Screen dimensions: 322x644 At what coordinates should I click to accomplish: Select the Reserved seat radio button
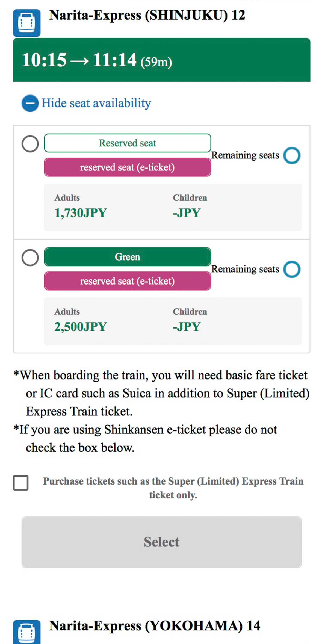(30, 144)
